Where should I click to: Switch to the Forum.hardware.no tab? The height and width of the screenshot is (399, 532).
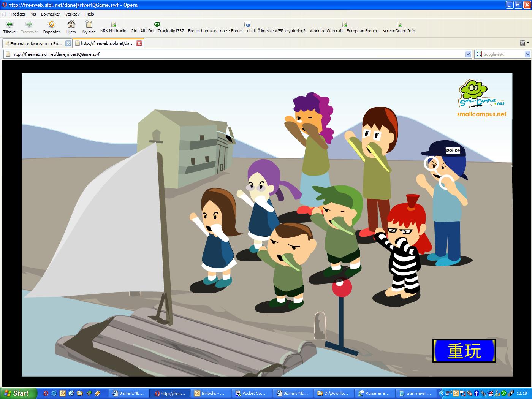click(37, 43)
